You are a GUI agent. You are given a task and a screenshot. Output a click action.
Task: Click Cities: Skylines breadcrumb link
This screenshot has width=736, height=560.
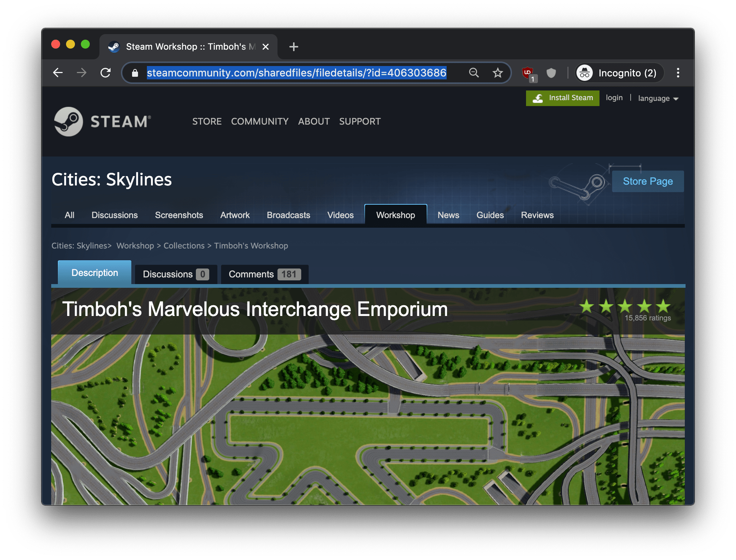click(79, 246)
